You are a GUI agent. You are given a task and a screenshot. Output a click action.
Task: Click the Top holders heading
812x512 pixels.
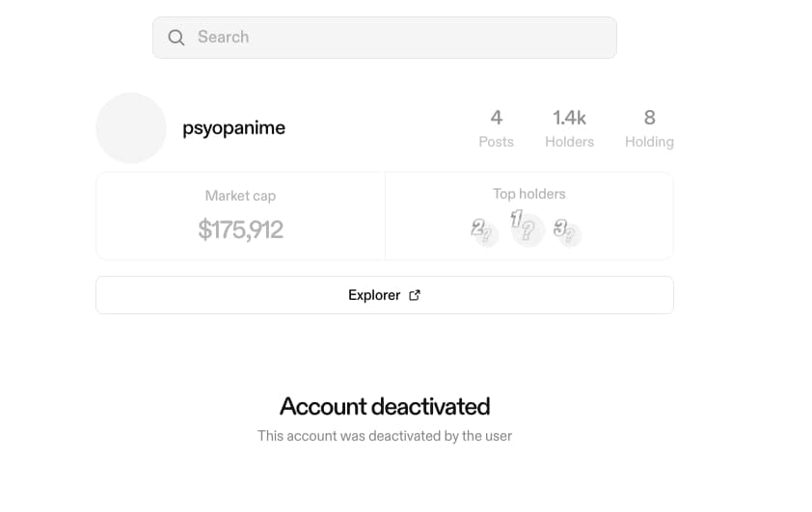528,194
